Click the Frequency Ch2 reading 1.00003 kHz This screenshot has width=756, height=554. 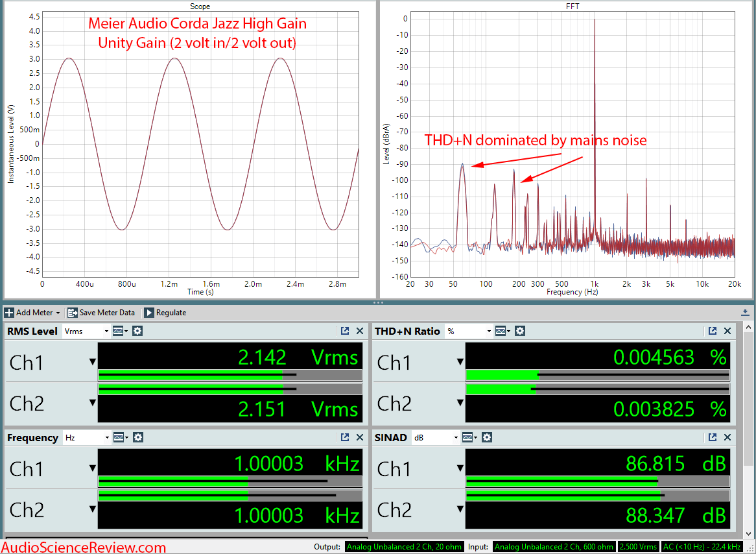pos(297,515)
